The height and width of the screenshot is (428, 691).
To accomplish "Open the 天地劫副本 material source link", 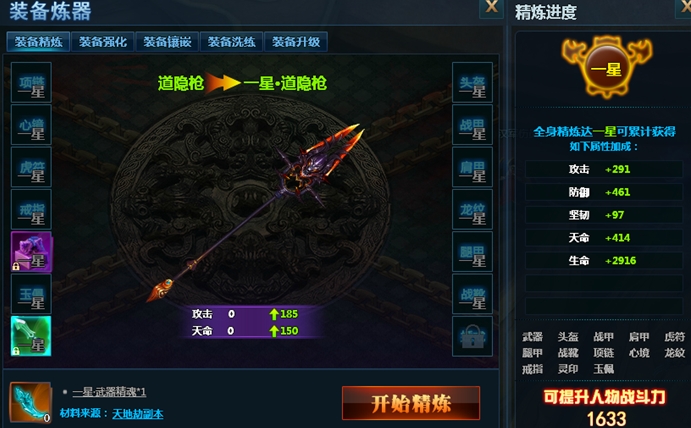I will pyautogui.click(x=137, y=414).
